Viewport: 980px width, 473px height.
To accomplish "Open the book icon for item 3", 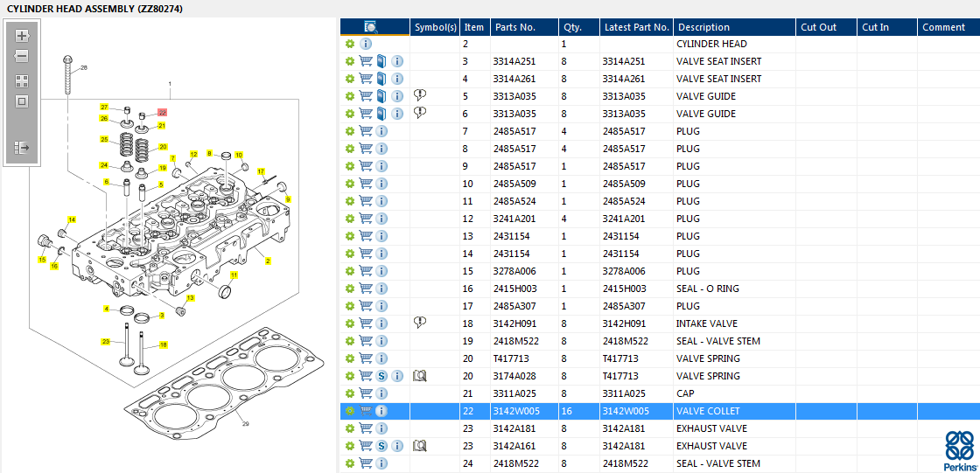I will [x=381, y=61].
